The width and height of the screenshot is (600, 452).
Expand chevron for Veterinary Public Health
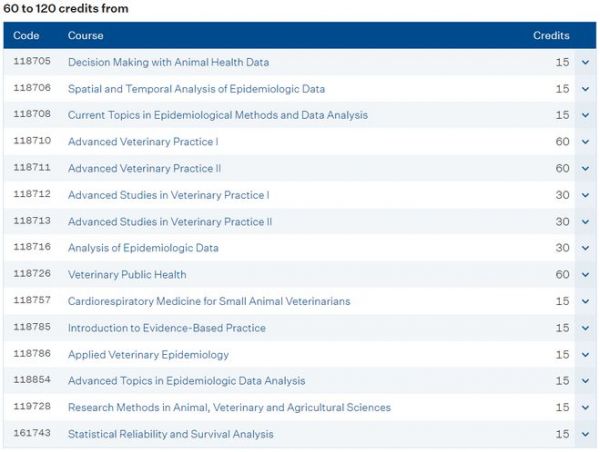pos(585,275)
